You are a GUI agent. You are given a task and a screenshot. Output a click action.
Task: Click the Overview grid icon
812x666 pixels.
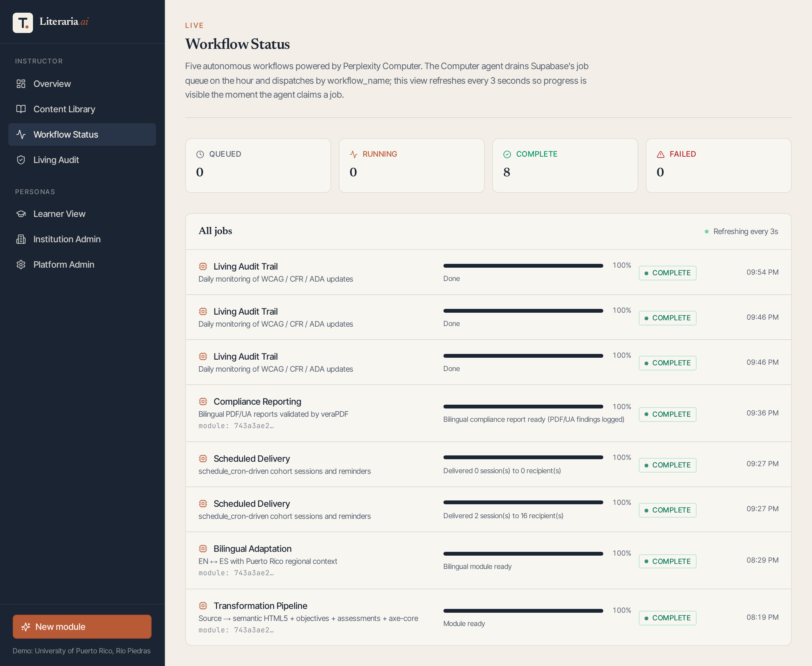point(21,84)
